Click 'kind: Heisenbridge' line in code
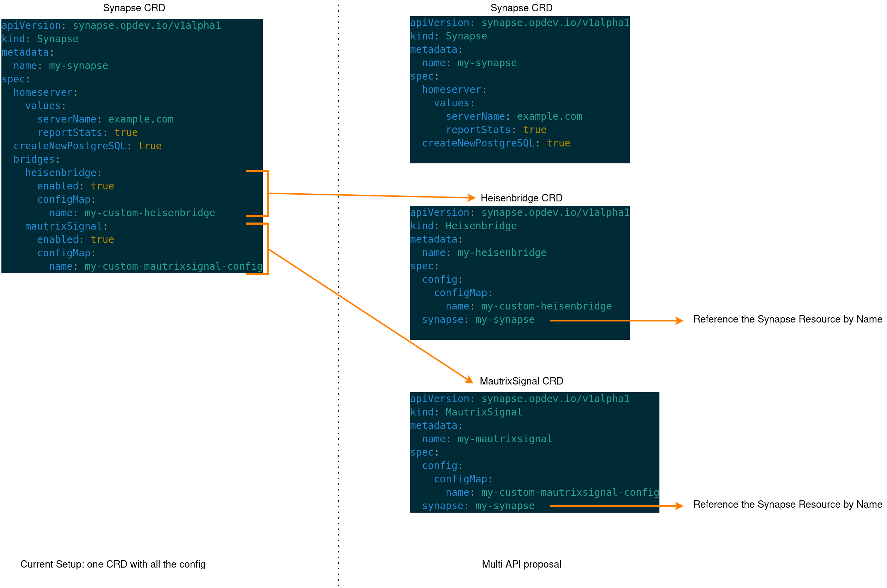The height and width of the screenshot is (588, 887). coord(463,226)
